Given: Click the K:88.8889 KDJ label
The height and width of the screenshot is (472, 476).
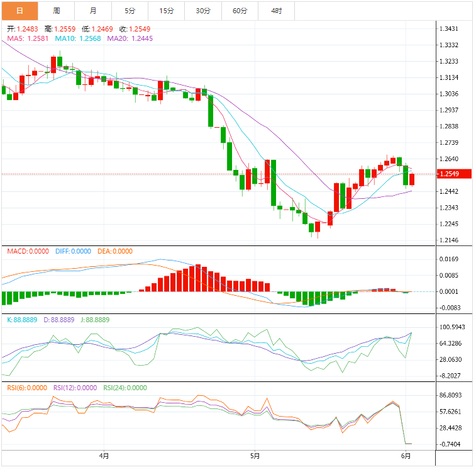Looking at the screenshot, I should point(22,320).
